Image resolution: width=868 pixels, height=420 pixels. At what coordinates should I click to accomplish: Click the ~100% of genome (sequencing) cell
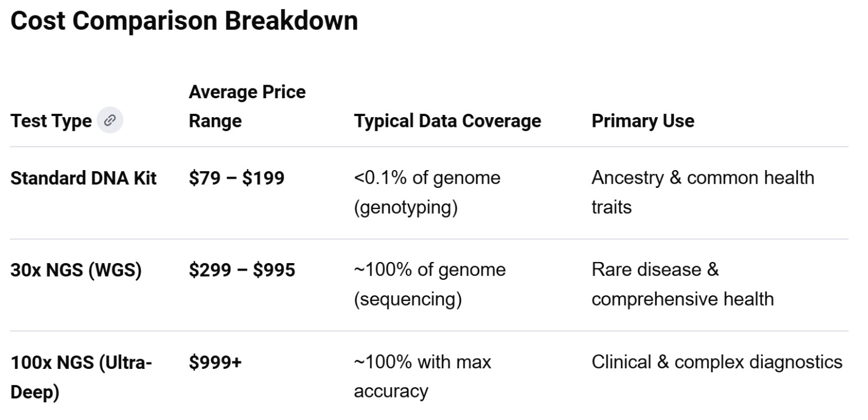[x=430, y=284]
